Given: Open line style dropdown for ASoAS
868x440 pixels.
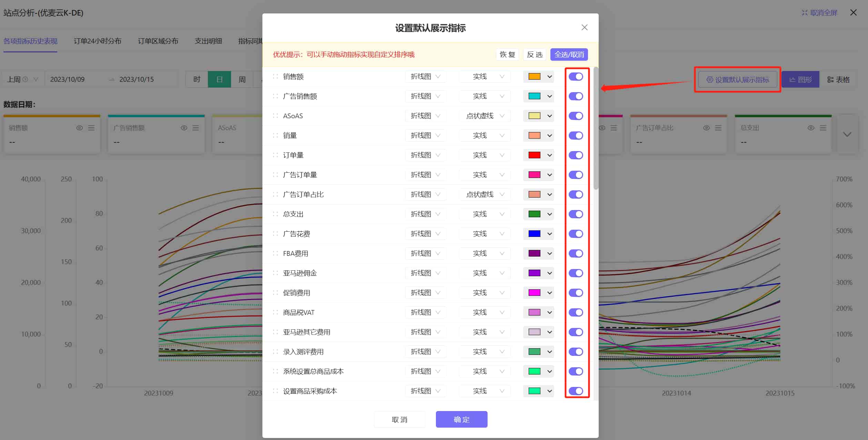Looking at the screenshot, I should pyautogui.click(x=485, y=116).
